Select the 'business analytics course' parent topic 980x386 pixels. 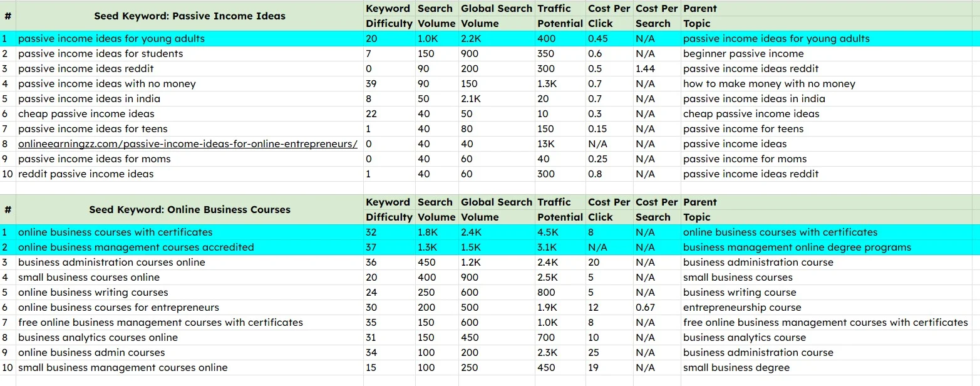pos(745,338)
